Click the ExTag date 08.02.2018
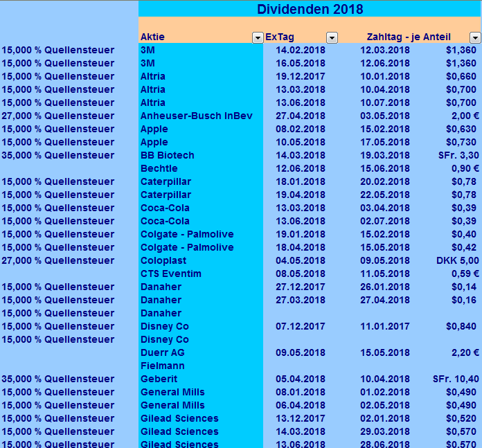 (x=301, y=129)
